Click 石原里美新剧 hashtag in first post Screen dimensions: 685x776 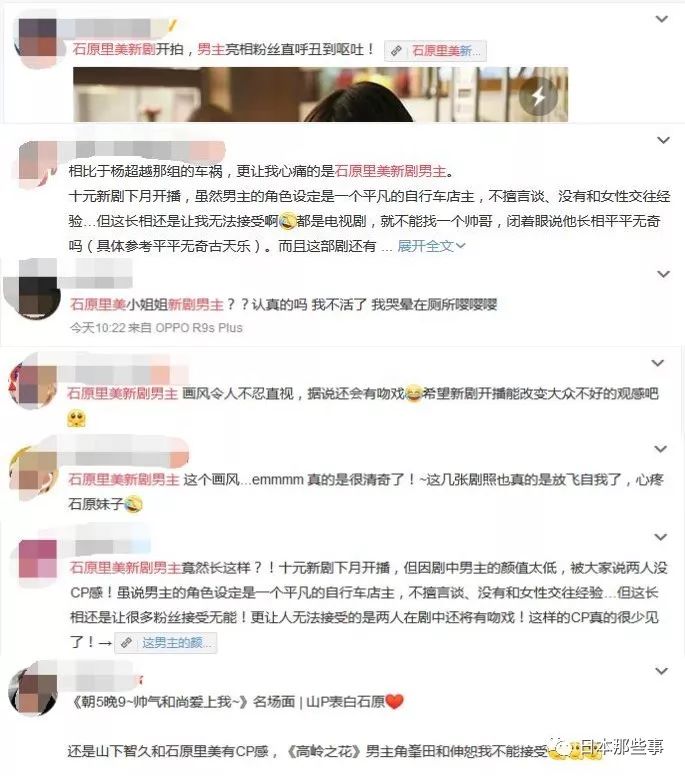pos(114,49)
